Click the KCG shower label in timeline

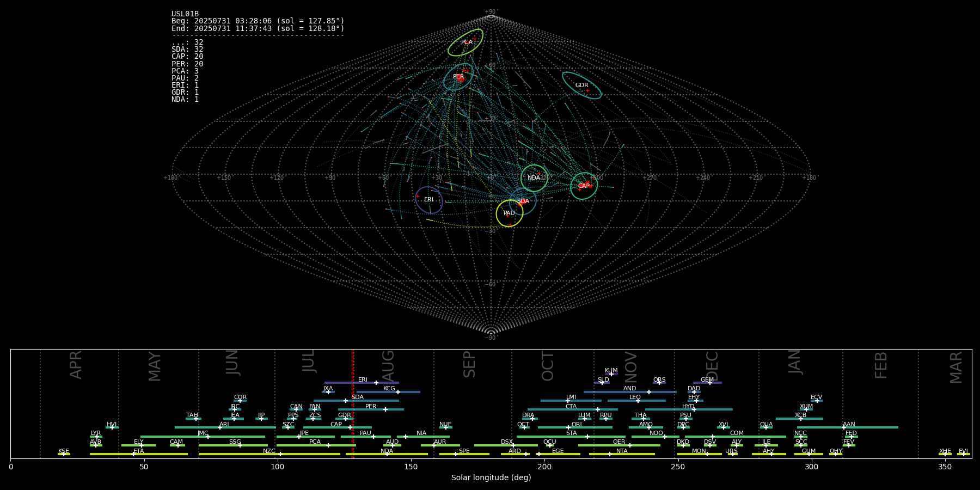(389, 389)
